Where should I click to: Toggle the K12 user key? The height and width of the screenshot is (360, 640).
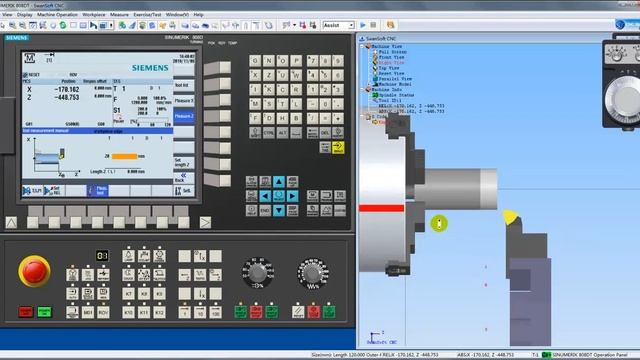160,312
